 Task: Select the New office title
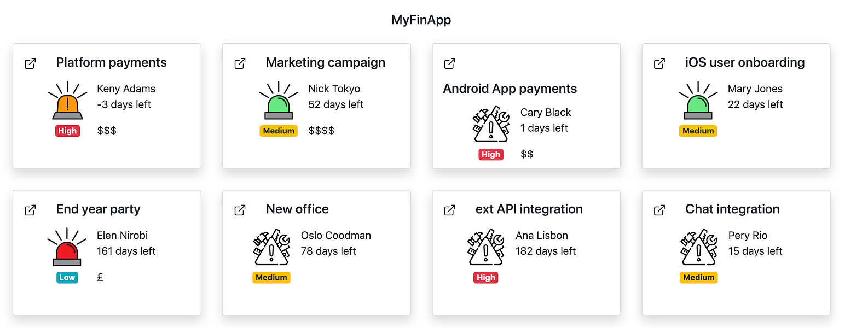pyautogui.click(x=297, y=209)
